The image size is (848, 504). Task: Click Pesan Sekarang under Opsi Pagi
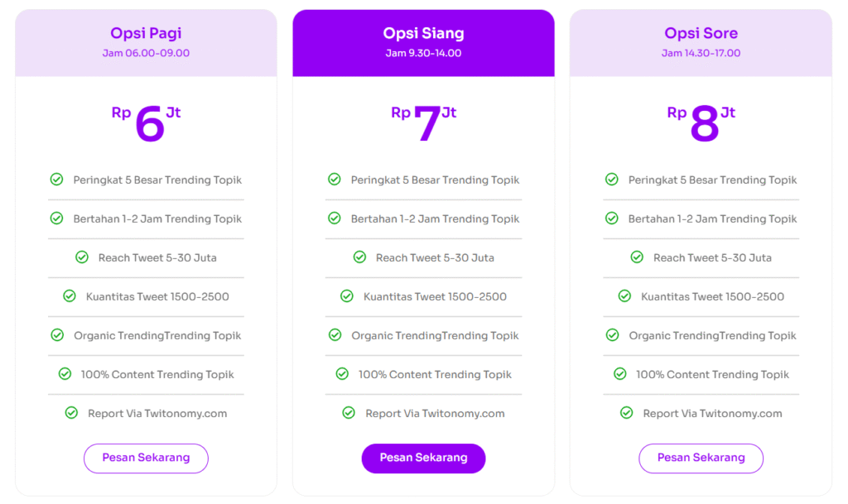146,458
